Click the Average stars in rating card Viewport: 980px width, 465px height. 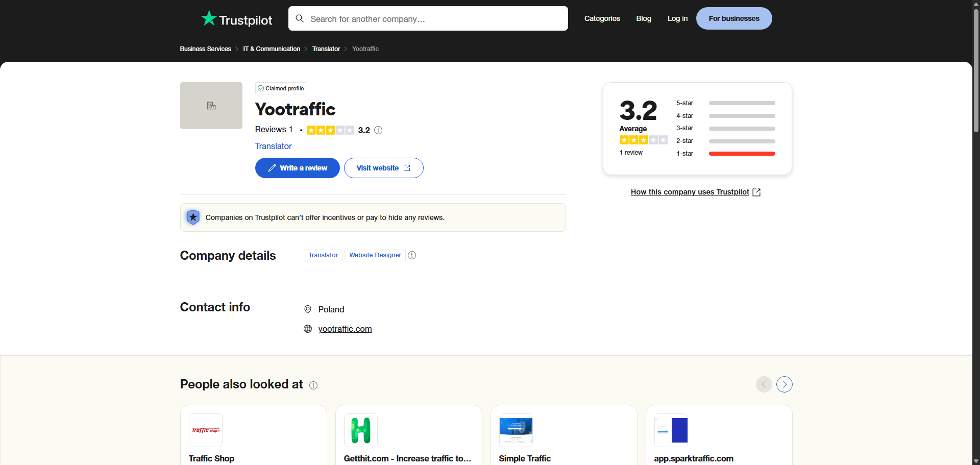point(643,140)
